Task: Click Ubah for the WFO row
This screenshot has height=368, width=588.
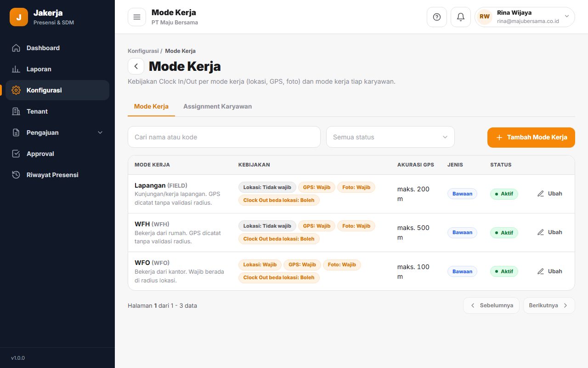Action: pos(550,271)
